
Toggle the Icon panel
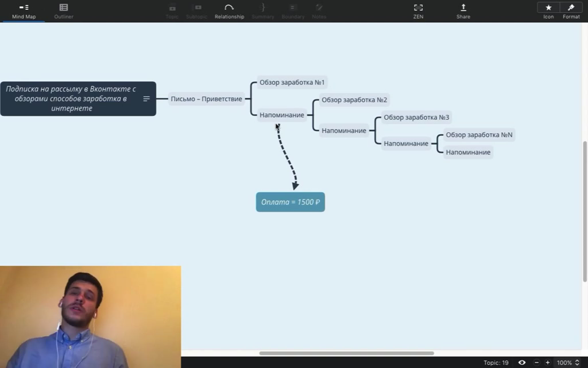coord(548,8)
